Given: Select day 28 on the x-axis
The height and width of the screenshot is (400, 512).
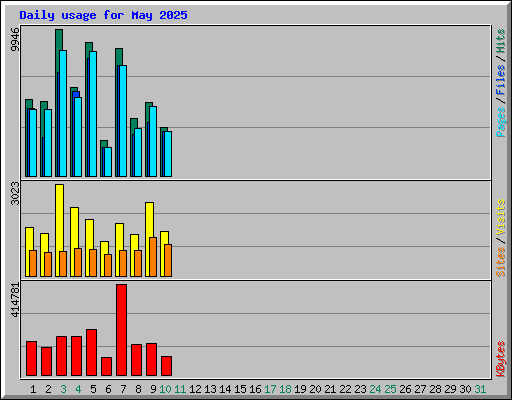Looking at the screenshot, I should 435,389.
